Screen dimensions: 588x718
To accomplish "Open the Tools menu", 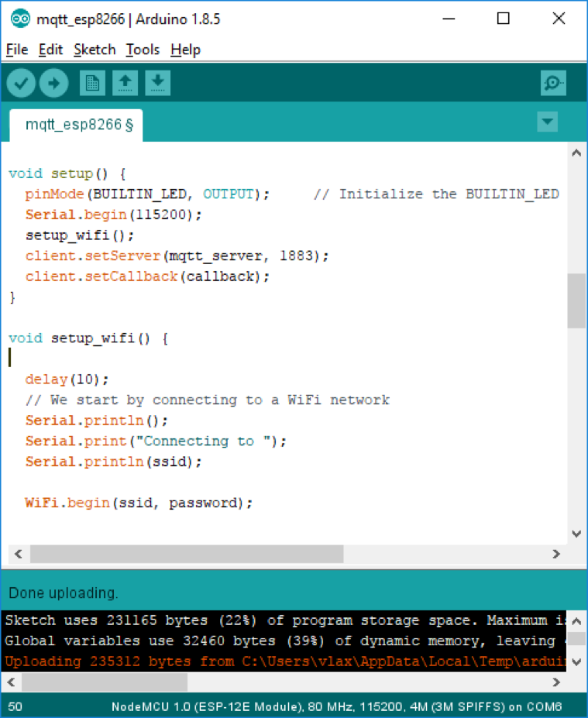I will click(x=143, y=50).
